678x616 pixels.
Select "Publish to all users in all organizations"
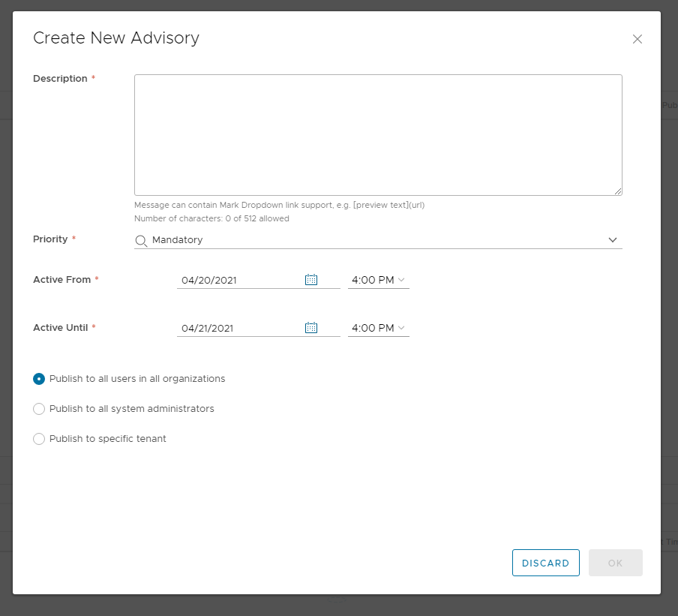click(38, 379)
